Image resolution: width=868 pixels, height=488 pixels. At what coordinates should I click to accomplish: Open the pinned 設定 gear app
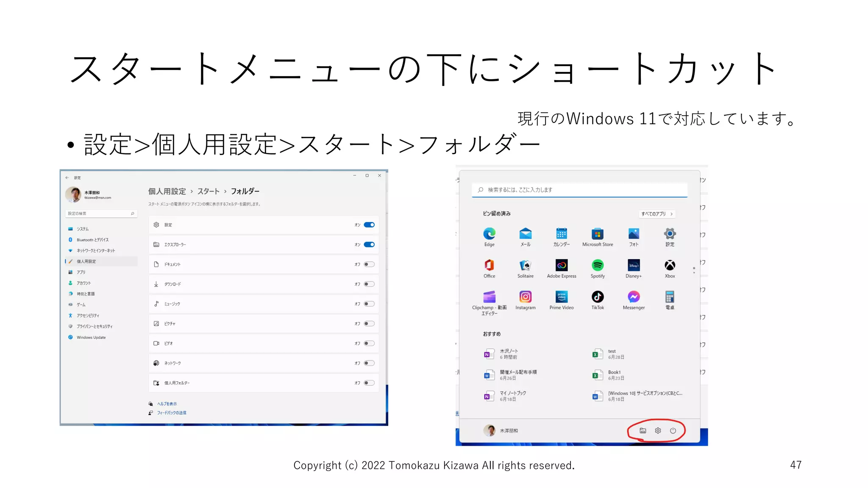670,237
